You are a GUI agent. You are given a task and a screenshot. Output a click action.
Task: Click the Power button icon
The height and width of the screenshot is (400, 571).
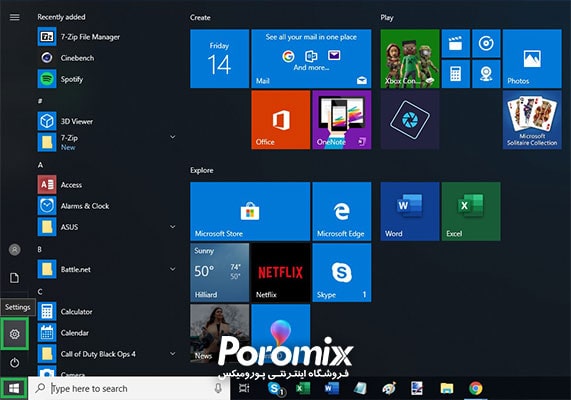point(15,362)
